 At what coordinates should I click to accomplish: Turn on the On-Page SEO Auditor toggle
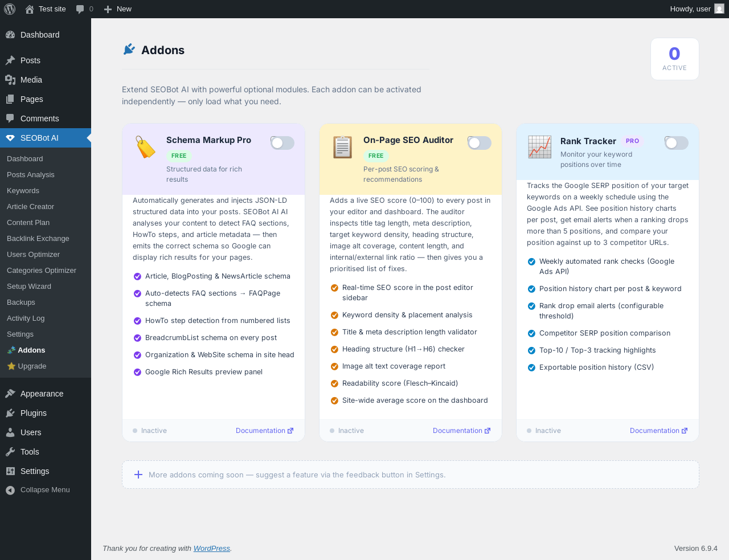480,143
